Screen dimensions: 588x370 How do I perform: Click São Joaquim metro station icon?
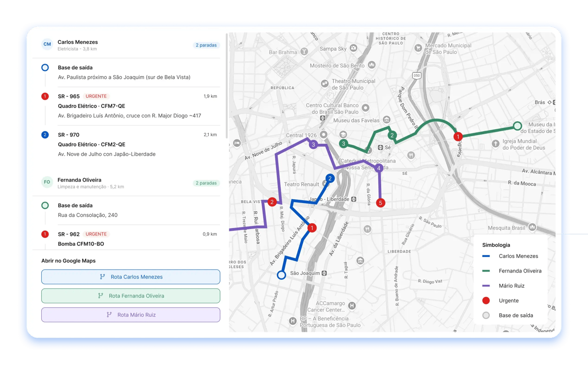click(324, 273)
